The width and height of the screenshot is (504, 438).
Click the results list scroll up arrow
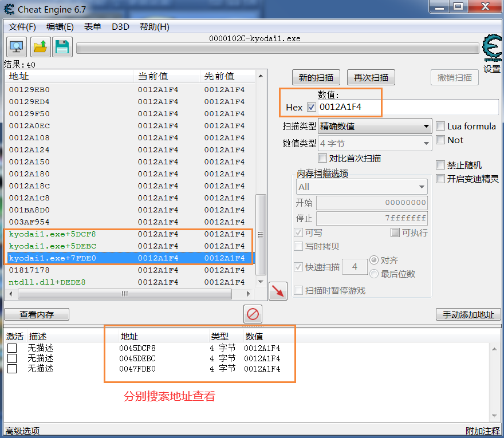point(261,76)
